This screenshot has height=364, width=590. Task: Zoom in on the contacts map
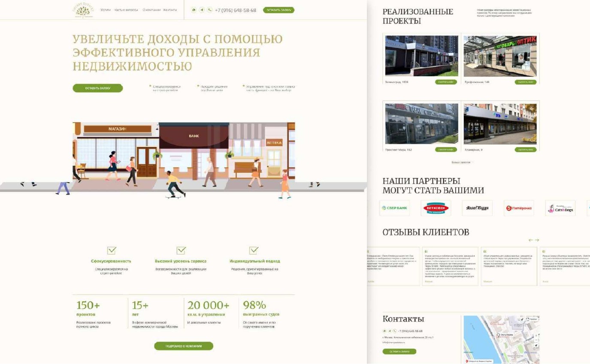[x=536, y=335]
